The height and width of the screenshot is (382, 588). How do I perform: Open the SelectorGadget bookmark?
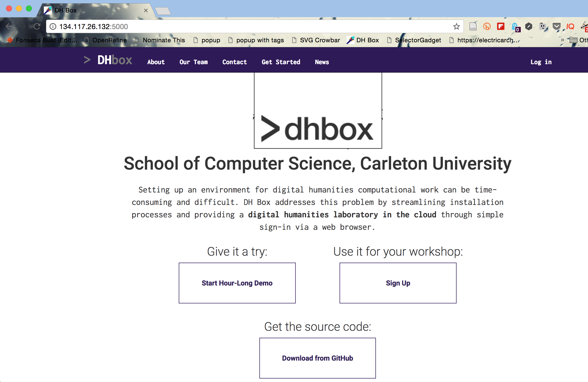414,40
